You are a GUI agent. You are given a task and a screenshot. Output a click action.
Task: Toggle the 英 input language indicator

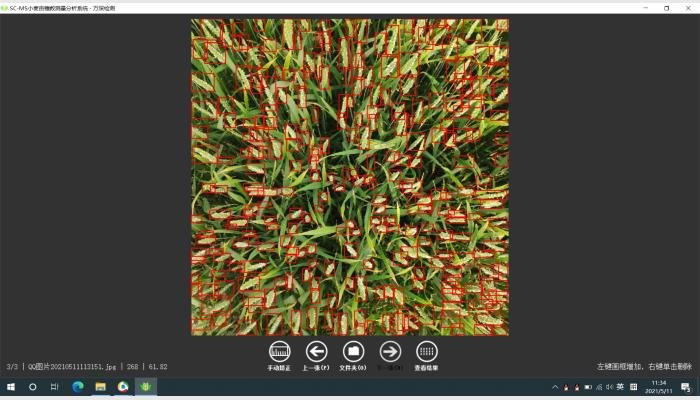[x=620, y=387]
